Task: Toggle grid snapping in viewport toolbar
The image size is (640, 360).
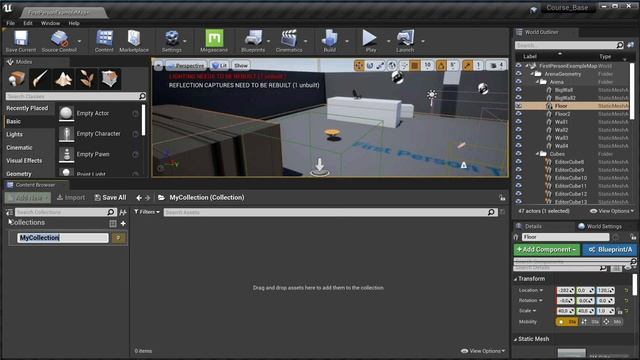Action: coord(415,65)
